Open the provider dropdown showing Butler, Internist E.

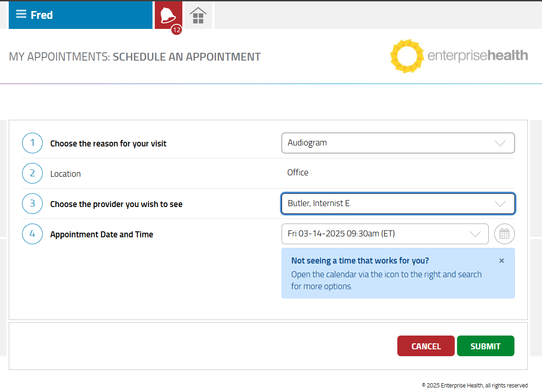[398, 203]
